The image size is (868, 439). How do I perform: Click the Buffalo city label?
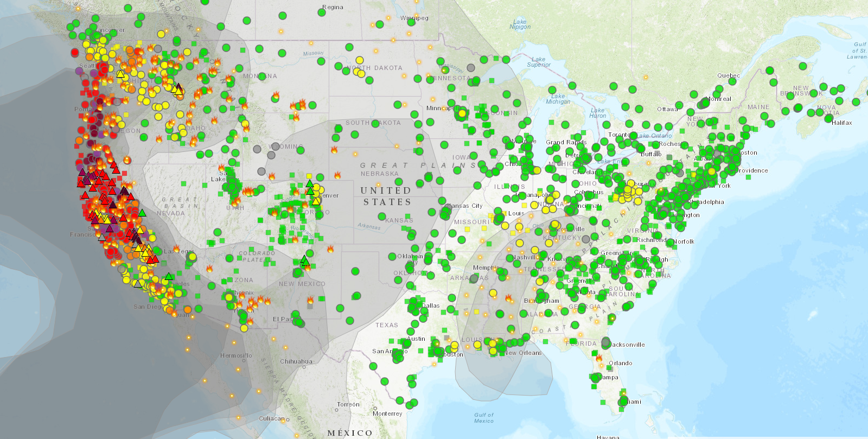pyautogui.click(x=651, y=154)
